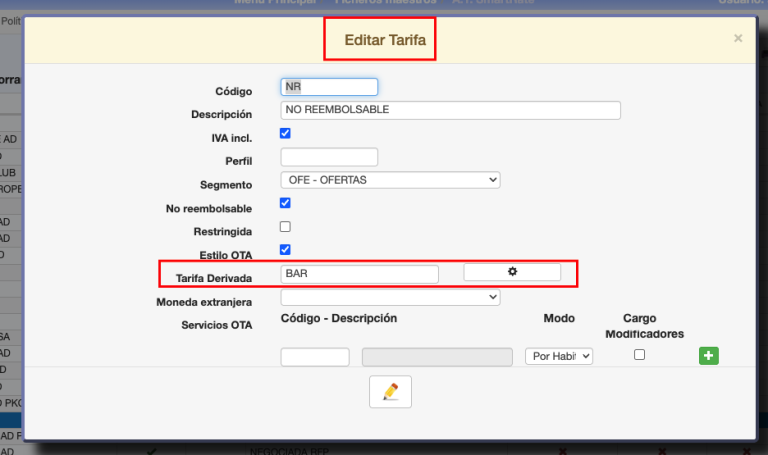This screenshot has width=768, height=455.
Task: Uncheck the No reembolsable checkbox
Action: tap(285, 203)
